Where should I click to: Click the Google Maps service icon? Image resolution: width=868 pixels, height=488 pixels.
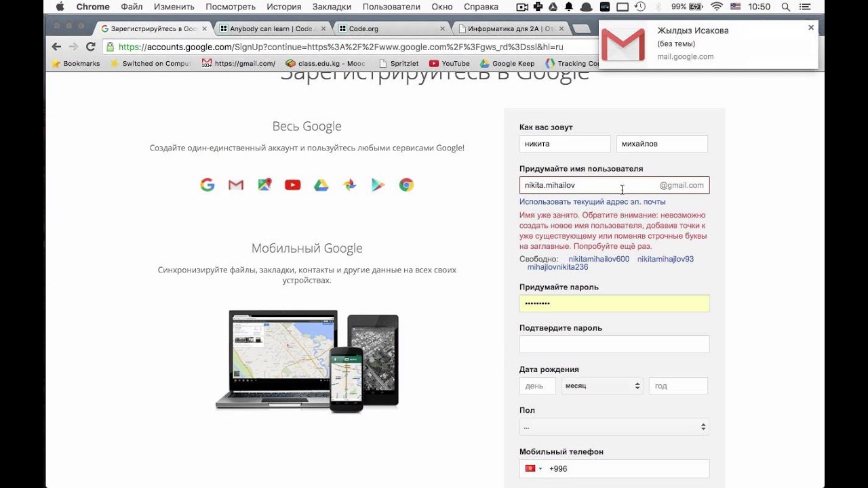click(x=264, y=185)
